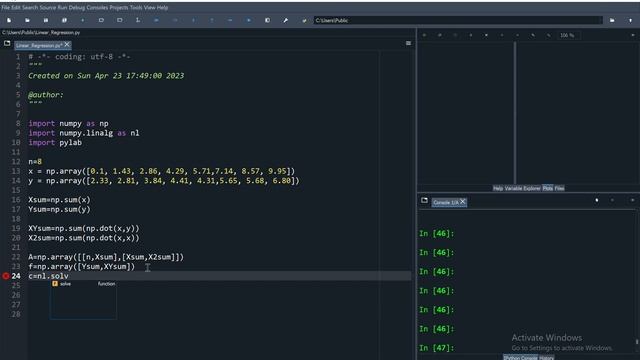Image resolution: width=640 pixels, height=360 pixels.
Task: Click the XYsum=np.sum line
Action: coord(84,229)
